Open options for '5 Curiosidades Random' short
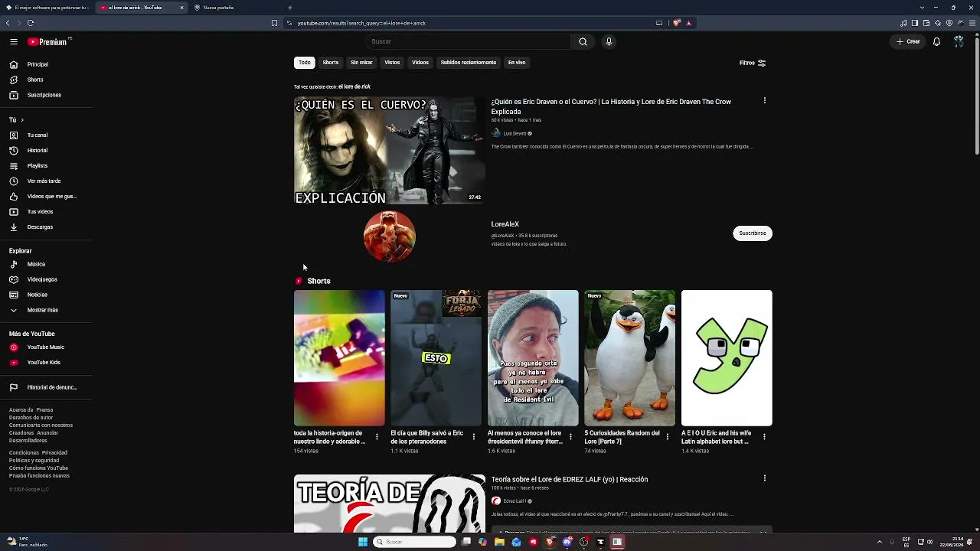Viewport: 980px width, 551px height. click(667, 436)
